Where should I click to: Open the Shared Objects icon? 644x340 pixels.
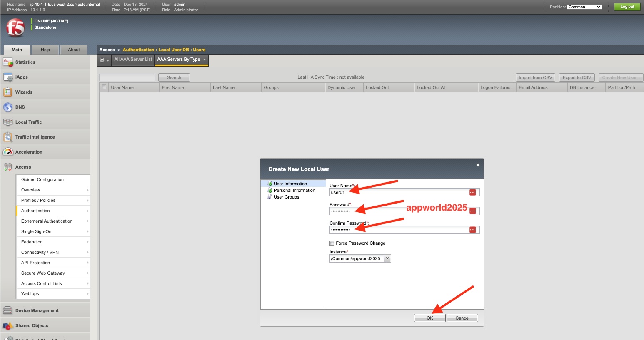click(x=8, y=325)
